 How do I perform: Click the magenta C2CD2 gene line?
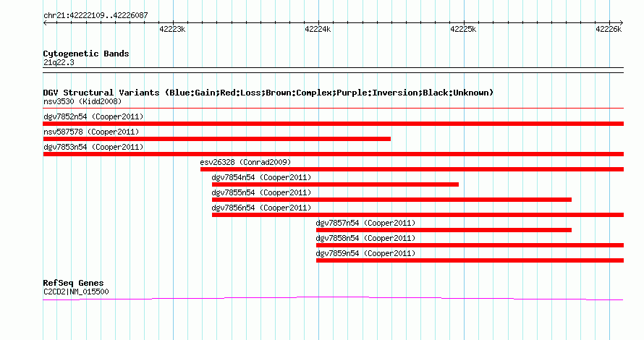point(334,298)
